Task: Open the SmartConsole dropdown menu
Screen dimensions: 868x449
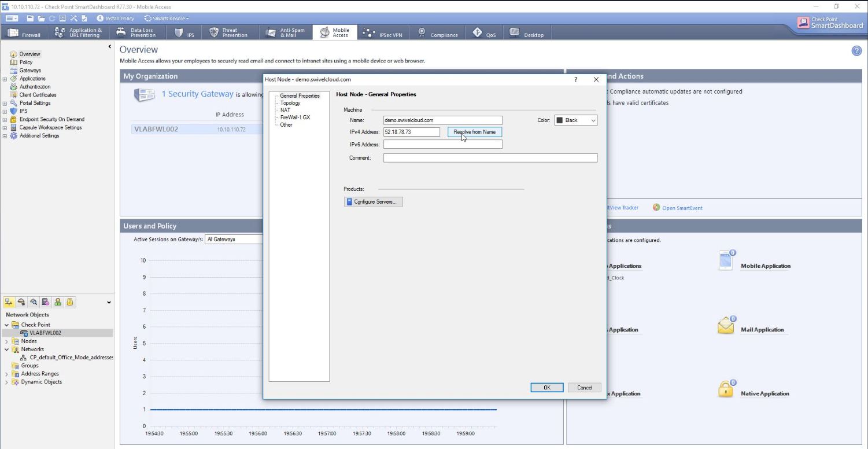Action: pyautogui.click(x=167, y=19)
